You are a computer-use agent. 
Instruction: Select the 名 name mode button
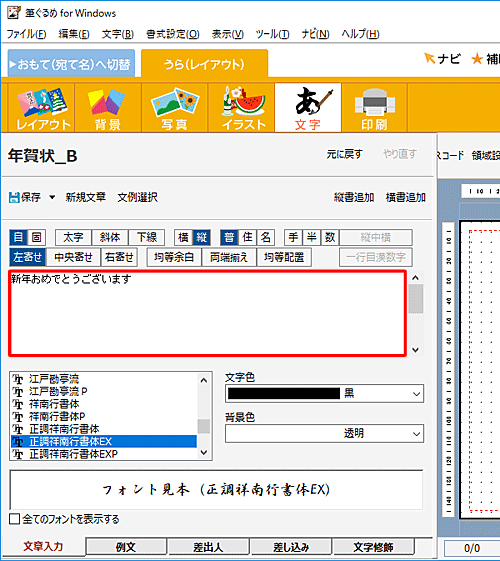pyautogui.click(x=266, y=237)
